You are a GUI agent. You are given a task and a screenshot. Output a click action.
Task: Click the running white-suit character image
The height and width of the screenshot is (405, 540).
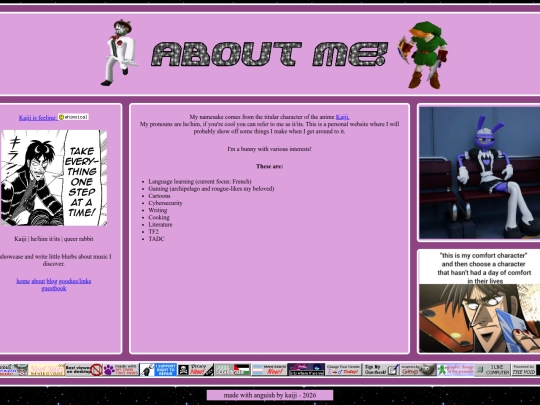(x=119, y=52)
